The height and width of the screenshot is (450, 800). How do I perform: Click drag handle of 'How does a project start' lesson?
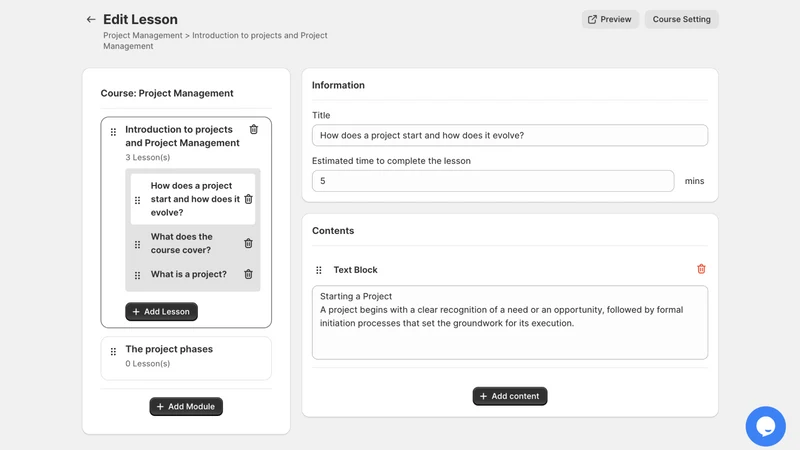137,200
